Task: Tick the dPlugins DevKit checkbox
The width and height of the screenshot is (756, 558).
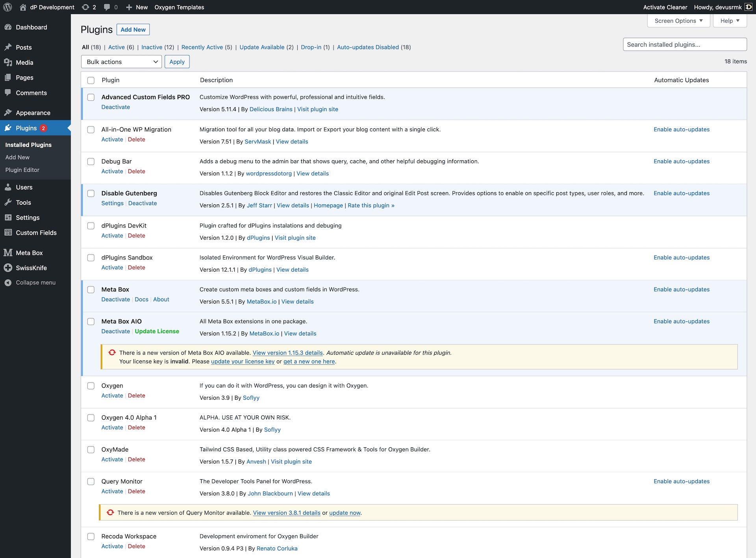Action: [91, 226]
